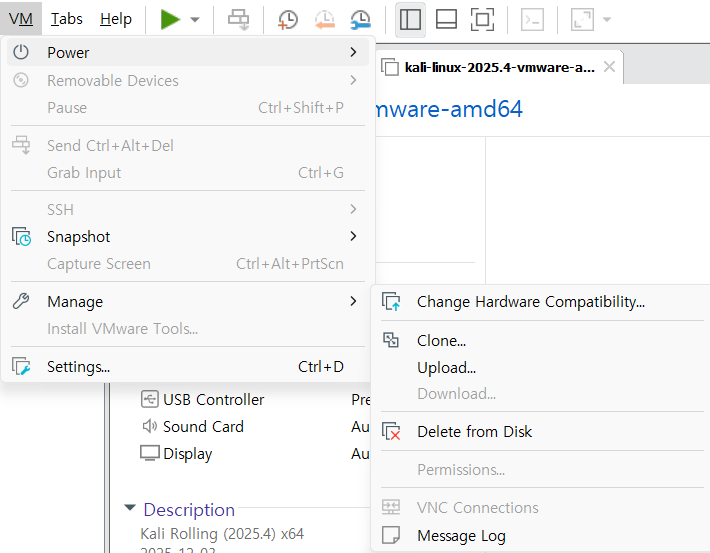Select Sound Card device row

coord(255,427)
